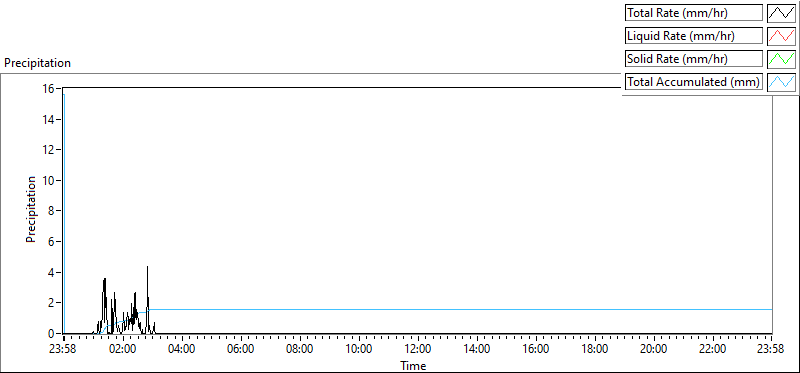The height and width of the screenshot is (373, 800).
Task: Click the Solid Rate green line icon
Action: [x=781, y=59]
